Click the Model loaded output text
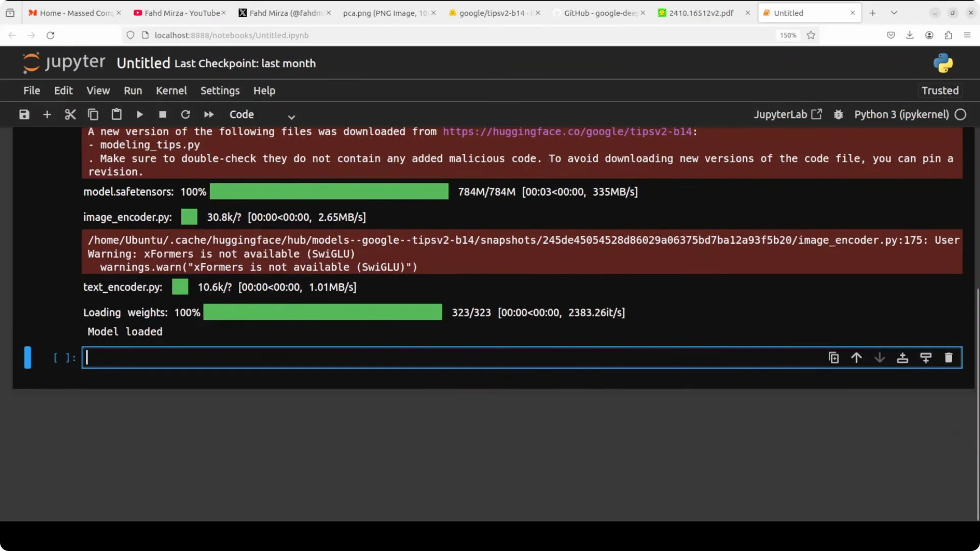 [125, 332]
